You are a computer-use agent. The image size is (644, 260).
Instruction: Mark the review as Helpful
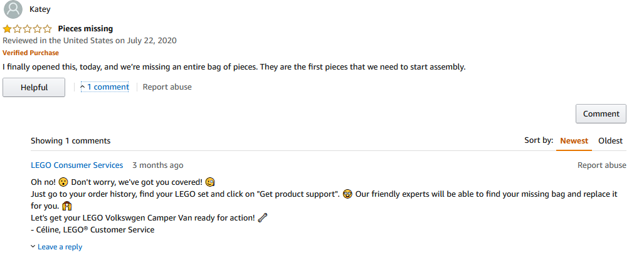[34, 87]
